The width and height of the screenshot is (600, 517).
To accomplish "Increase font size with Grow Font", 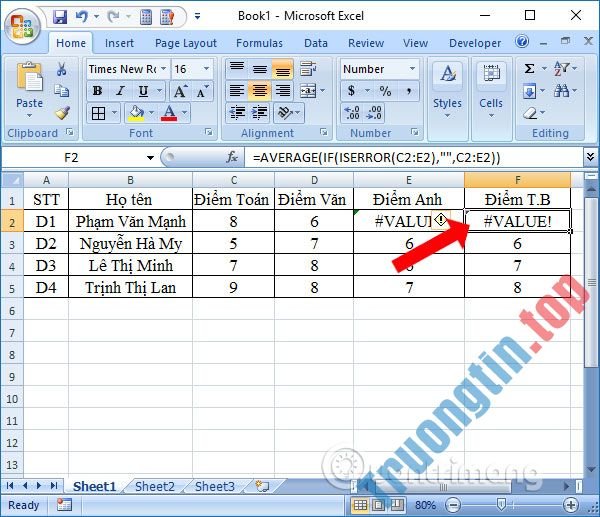I will coord(179,91).
